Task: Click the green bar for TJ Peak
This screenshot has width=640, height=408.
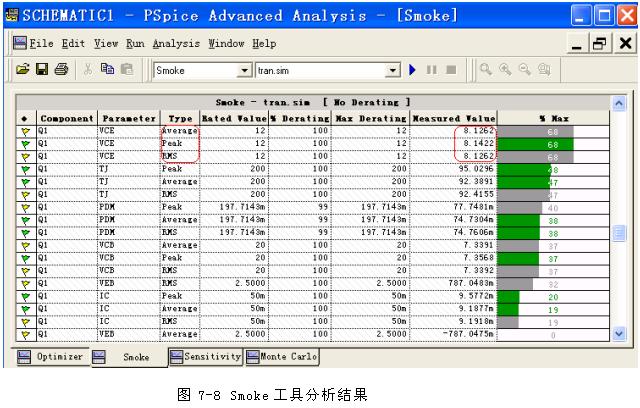Action: (524, 170)
